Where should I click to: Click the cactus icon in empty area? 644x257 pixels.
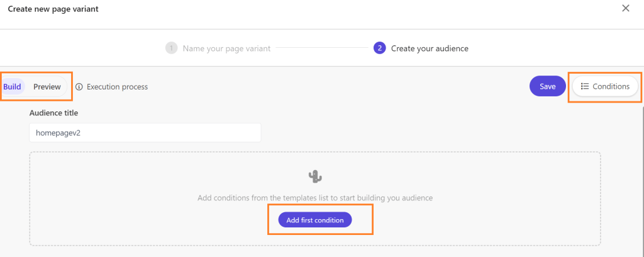(x=315, y=176)
